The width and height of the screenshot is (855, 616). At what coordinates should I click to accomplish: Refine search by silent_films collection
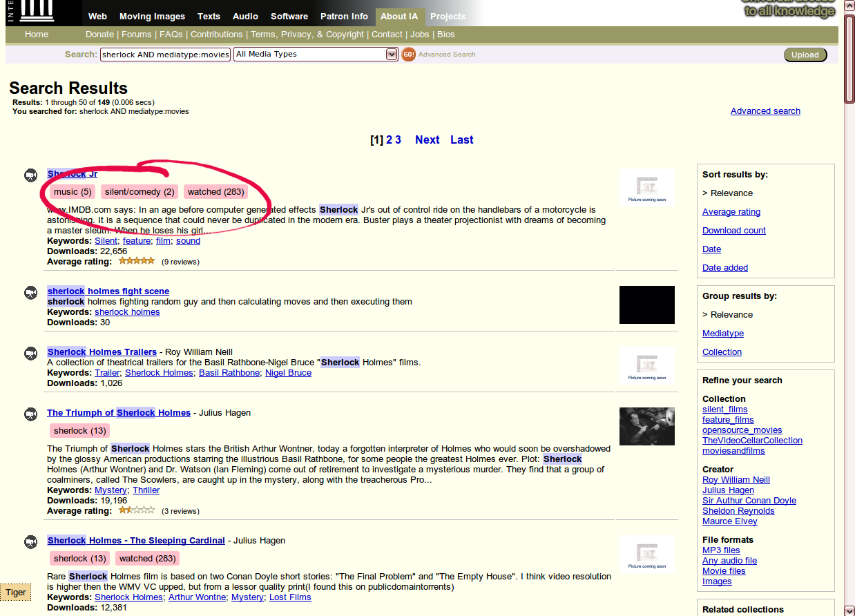pos(724,409)
